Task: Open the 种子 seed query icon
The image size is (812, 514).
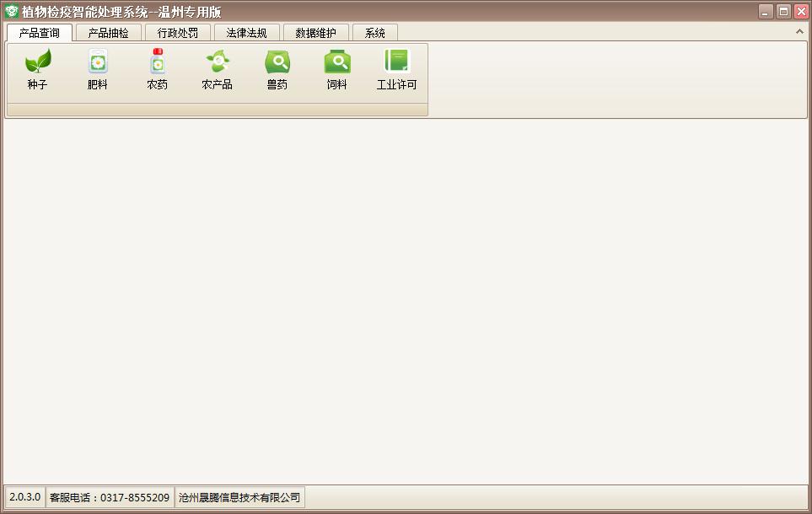Action: (38, 69)
